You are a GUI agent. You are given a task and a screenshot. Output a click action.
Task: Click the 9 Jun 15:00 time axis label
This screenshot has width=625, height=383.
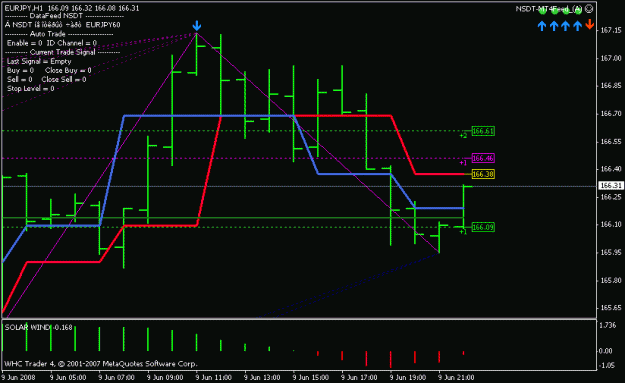point(311,377)
